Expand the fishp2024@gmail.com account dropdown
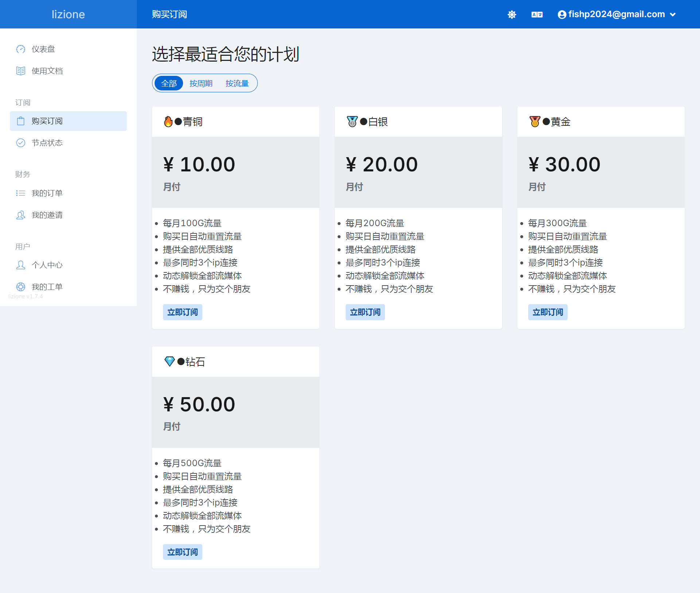Viewport: 700px width, 593px height. 617,15
